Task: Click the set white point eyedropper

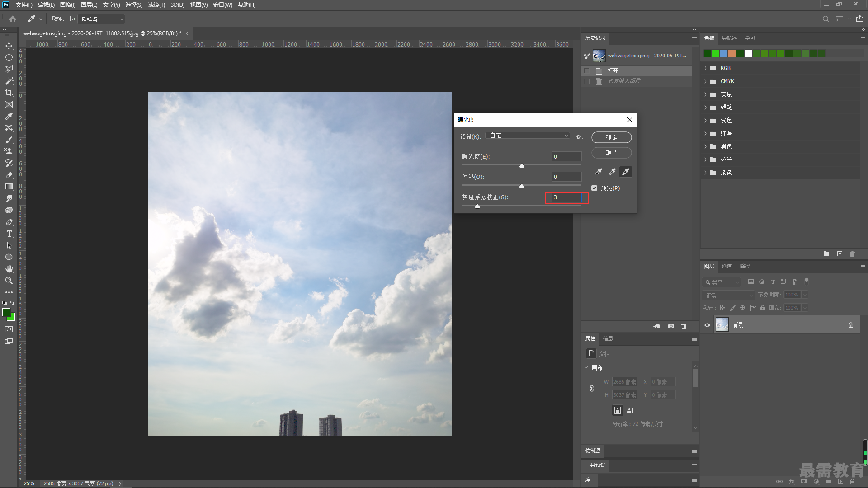Action: point(626,172)
